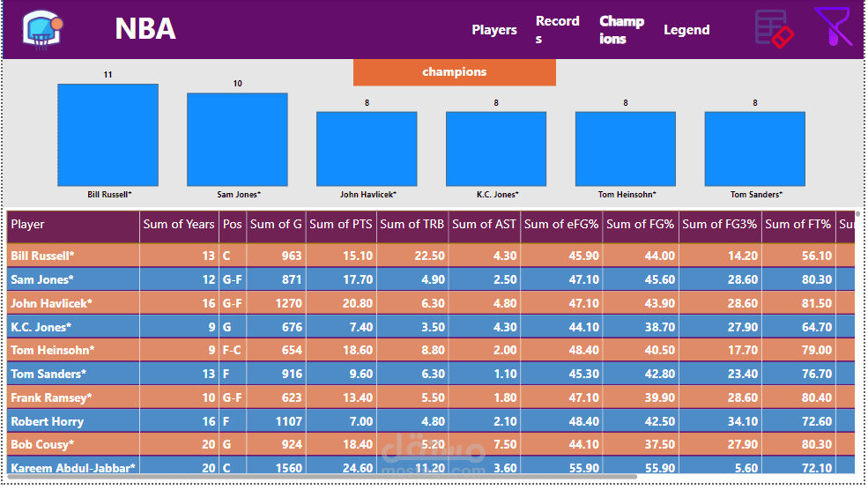The height and width of the screenshot is (490, 868).
Task: Sort by the Sum of FG% header
Action: click(x=641, y=226)
